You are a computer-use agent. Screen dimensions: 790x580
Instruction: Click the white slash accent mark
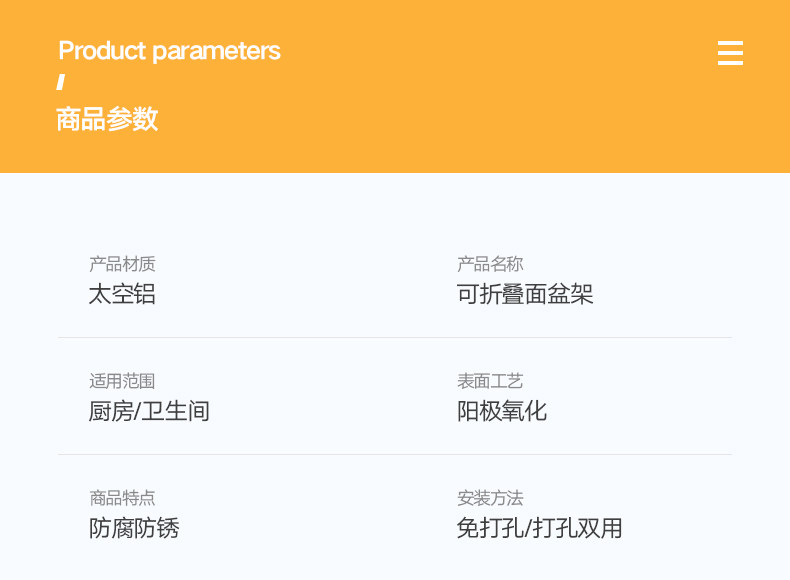[x=61, y=82]
